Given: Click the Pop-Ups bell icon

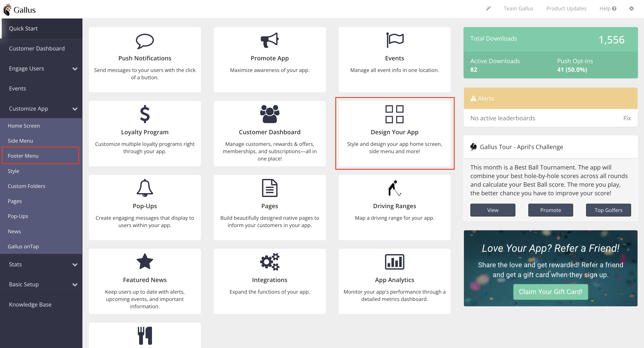Looking at the screenshot, I should 145,188.
